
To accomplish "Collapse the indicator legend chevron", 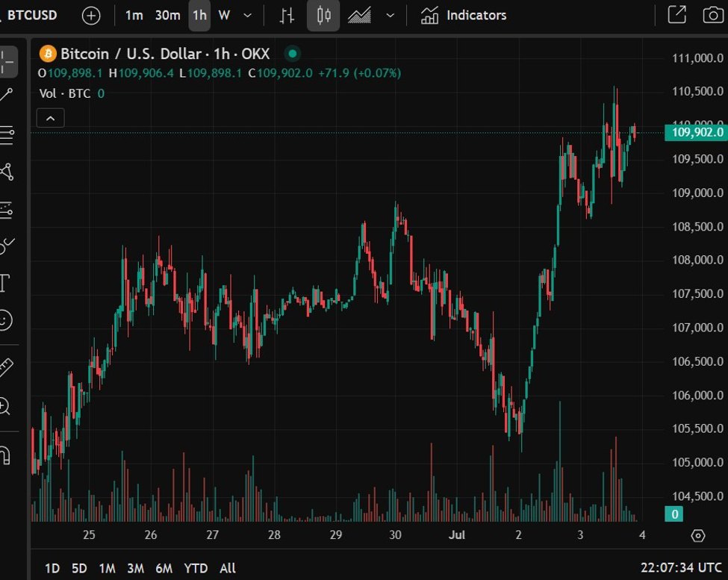I will tap(51, 119).
